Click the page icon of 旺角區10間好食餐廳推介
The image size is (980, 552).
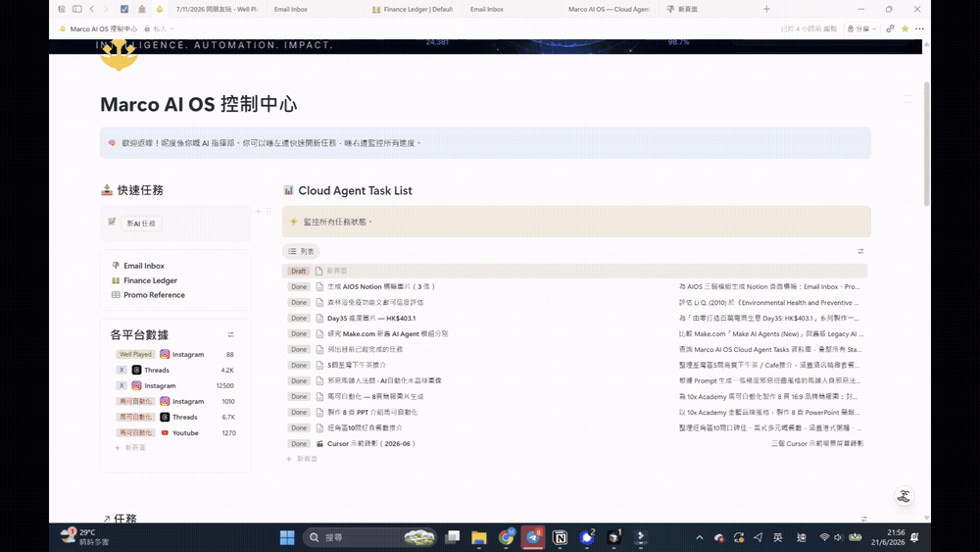point(319,428)
